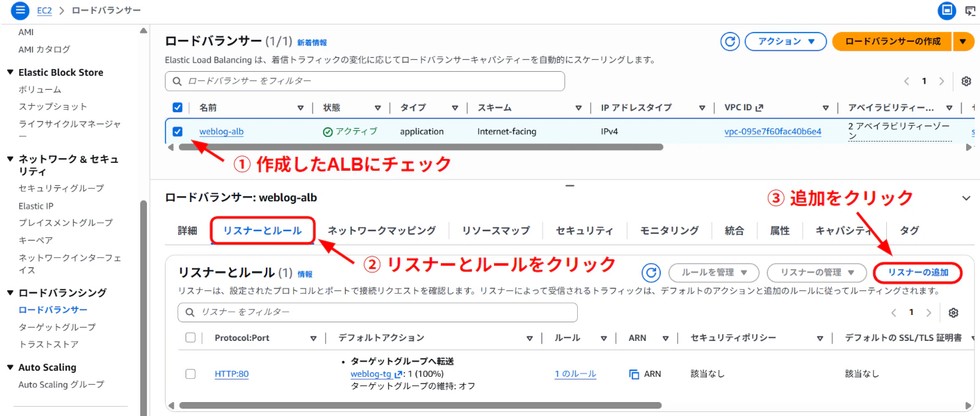Collapse ネットワーク & セキュリティ section

click(x=10, y=159)
